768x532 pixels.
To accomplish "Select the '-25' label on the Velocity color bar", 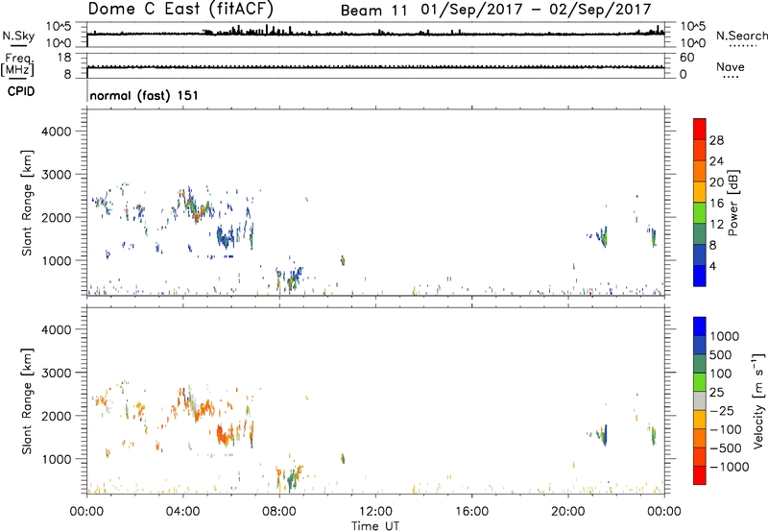I will click(722, 410).
